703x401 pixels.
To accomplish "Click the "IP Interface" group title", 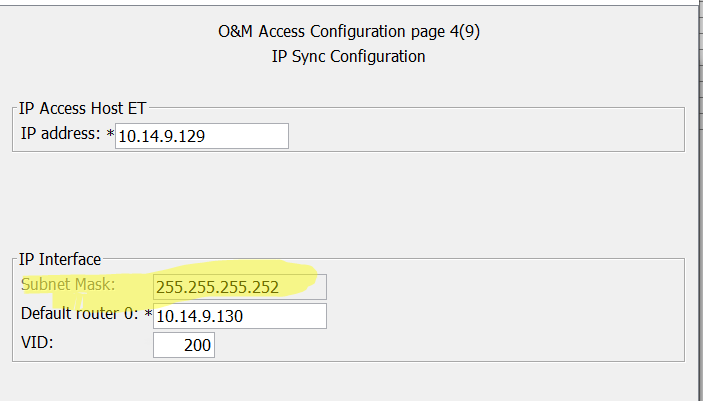I will (60, 260).
